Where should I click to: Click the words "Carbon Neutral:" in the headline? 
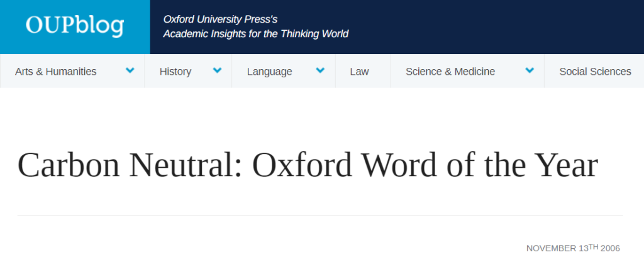pyautogui.click(x=130, y=166)
